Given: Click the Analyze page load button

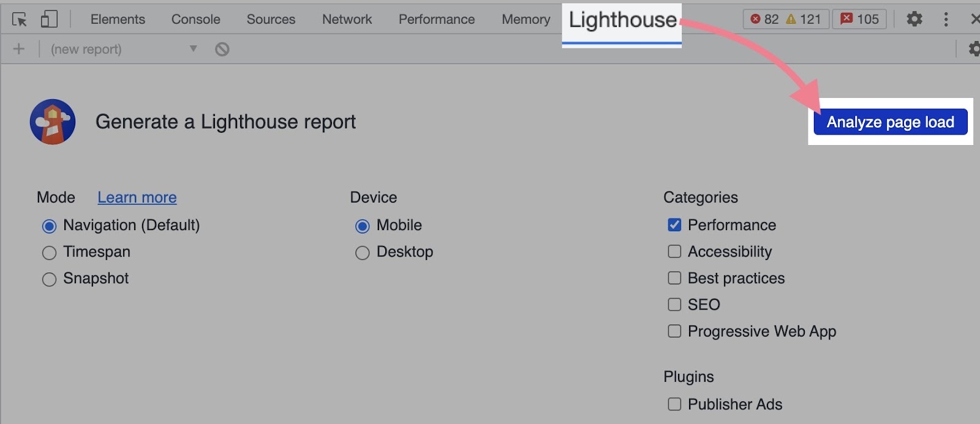Looking at the screenshot, I should pos(890,122).
